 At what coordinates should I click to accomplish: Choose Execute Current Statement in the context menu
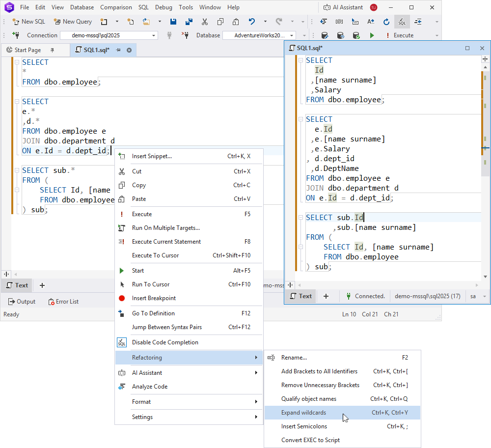pyautogui.click(x=189, y=242)
